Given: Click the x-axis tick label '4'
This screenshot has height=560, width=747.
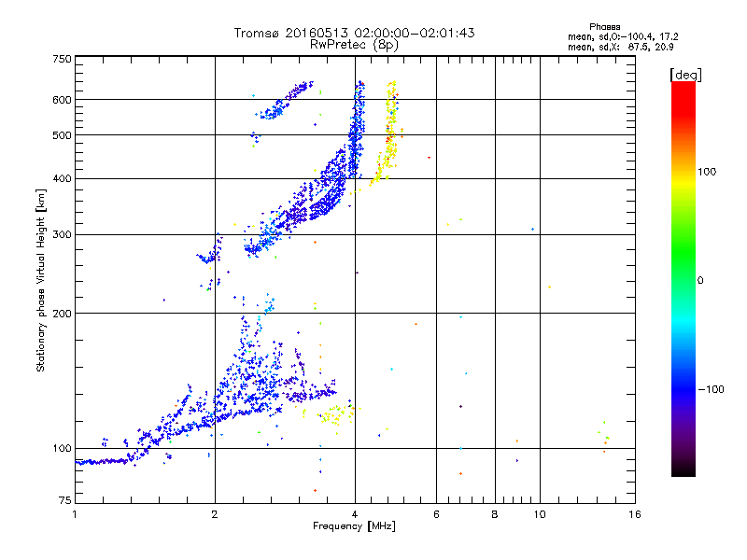Looking at the screenshot, I should tap(355, 514).
